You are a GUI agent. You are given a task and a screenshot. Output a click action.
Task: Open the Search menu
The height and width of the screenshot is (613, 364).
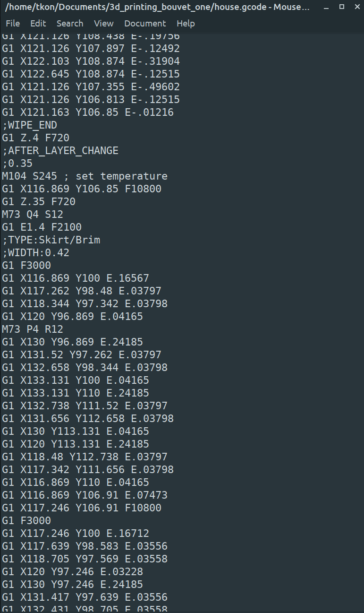(70, 24)
